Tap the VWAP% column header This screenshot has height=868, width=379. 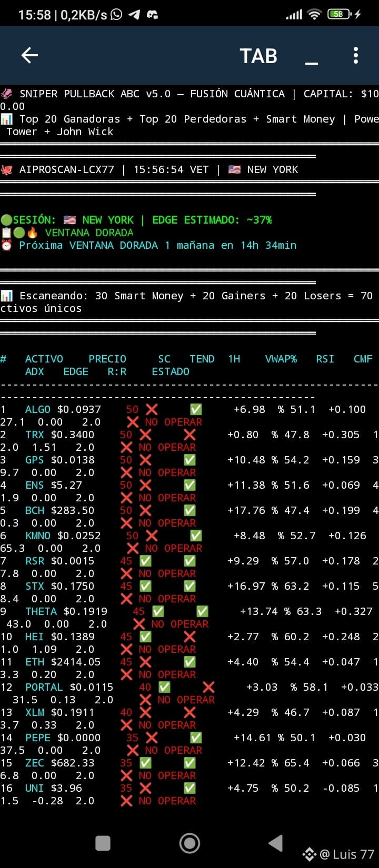pyautogui.click(x=281, y=359)
